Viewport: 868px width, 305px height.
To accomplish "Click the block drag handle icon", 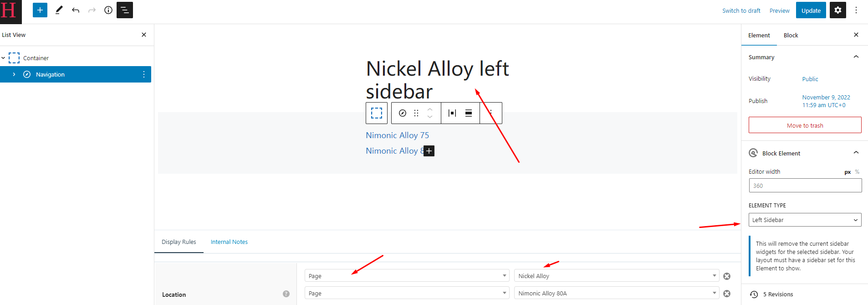I will 416,113.
